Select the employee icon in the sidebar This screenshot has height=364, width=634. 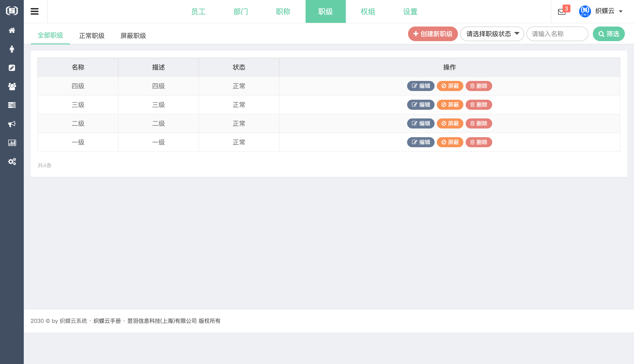pos(12,49)
